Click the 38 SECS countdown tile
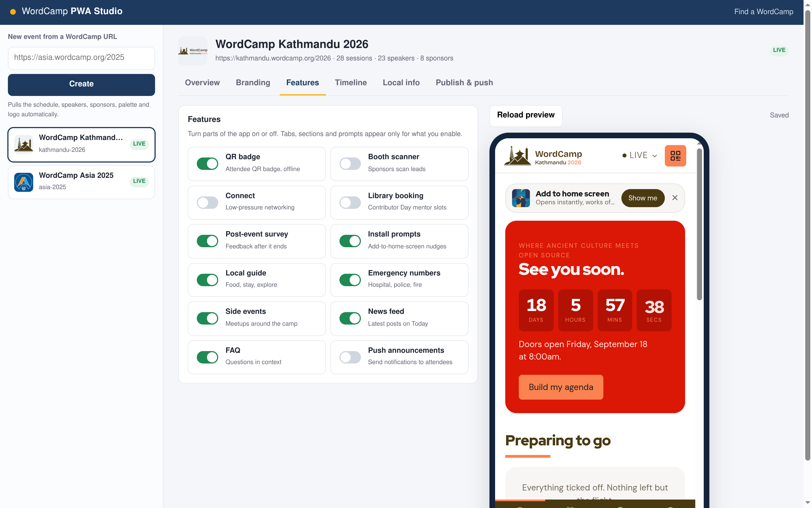Viewport: 812px width, 508px height. pyautogui.click(x=654, y=310)
